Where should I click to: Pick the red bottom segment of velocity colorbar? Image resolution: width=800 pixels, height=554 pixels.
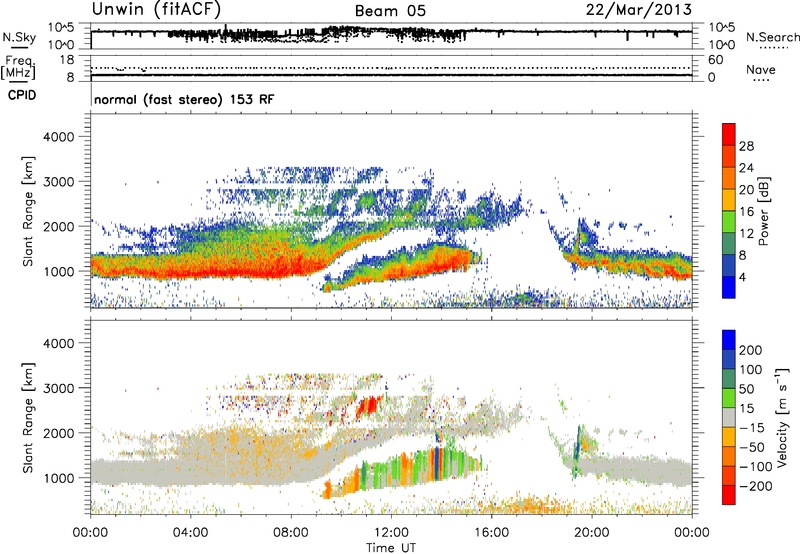click(729, 495)
